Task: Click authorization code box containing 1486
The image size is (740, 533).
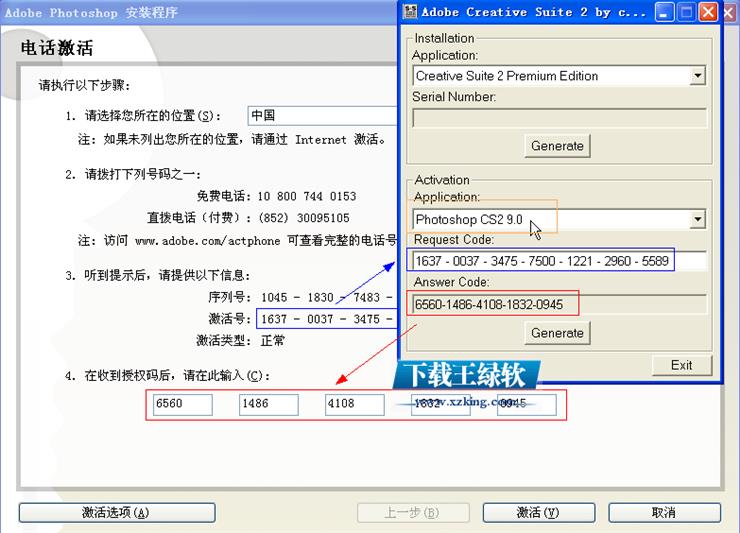Action: click(x=269, y=405)
